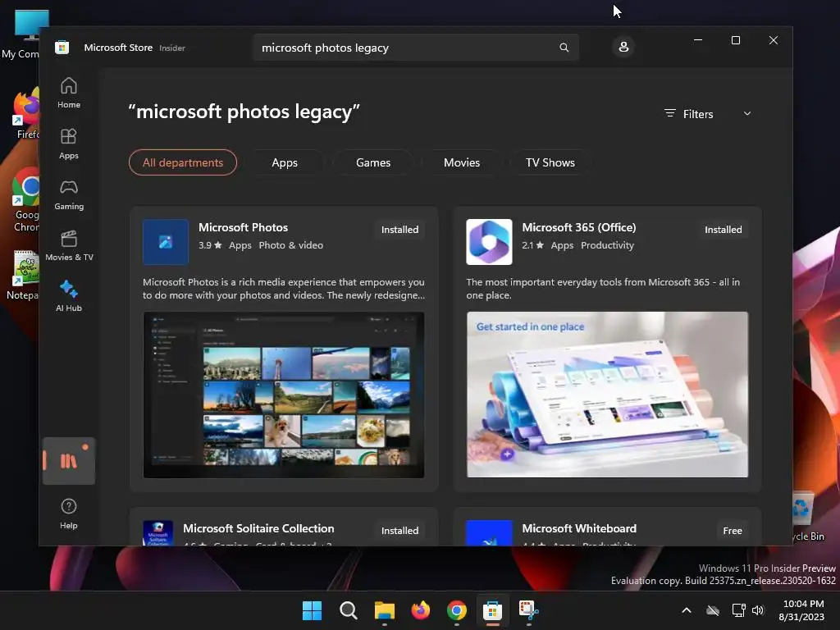Image resolution: width=840 pixels, height=630 pixels.
Task: Switch to the TV Shows department tab
Action: click(x=550, y=162)
